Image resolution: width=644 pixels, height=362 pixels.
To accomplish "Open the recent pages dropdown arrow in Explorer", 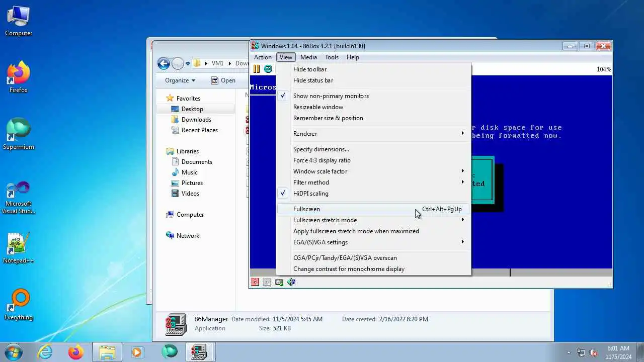I will 188,64.
